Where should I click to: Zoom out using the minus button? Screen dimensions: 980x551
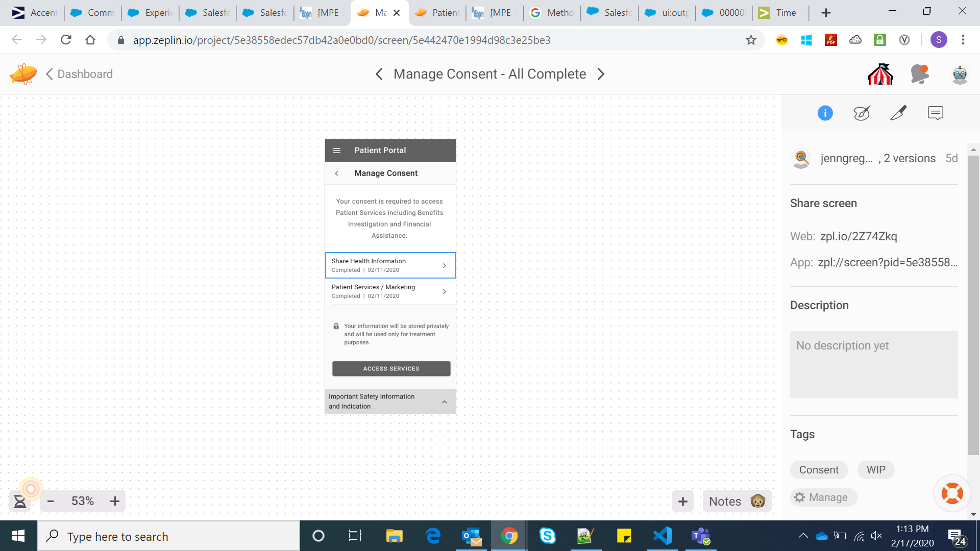[x=51, y=502]
